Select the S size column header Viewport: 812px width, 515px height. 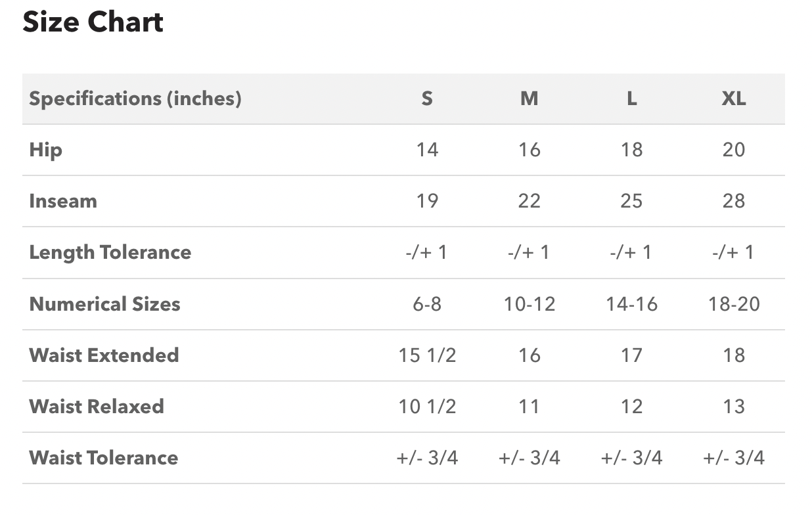pyautogui.click(x=427, y=99)
